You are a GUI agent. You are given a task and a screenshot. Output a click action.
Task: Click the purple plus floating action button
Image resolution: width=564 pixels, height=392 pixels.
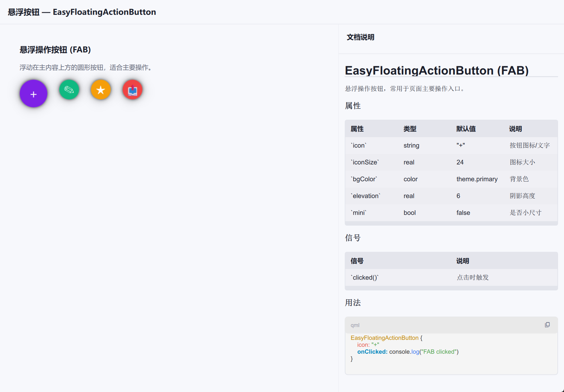pos(33,94)
